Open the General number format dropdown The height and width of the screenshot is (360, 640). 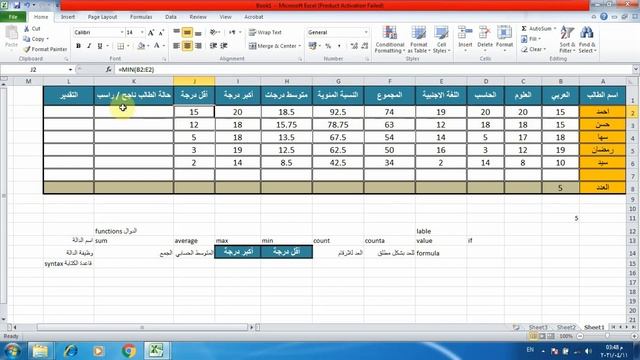coord(366,32)
